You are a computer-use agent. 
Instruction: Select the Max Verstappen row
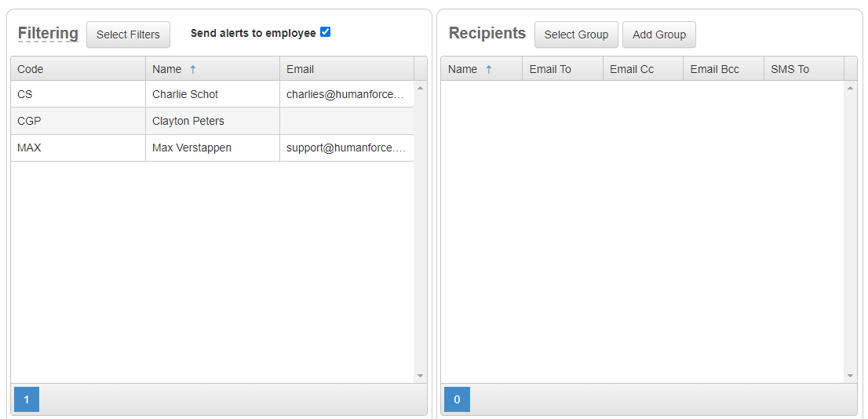click(191, 148)
